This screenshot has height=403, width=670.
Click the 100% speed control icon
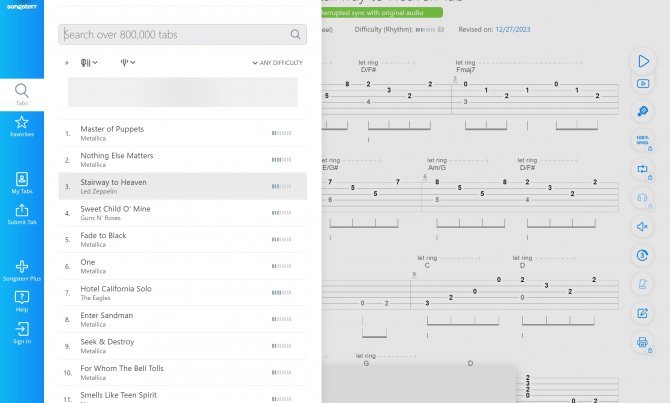(642, 140)
